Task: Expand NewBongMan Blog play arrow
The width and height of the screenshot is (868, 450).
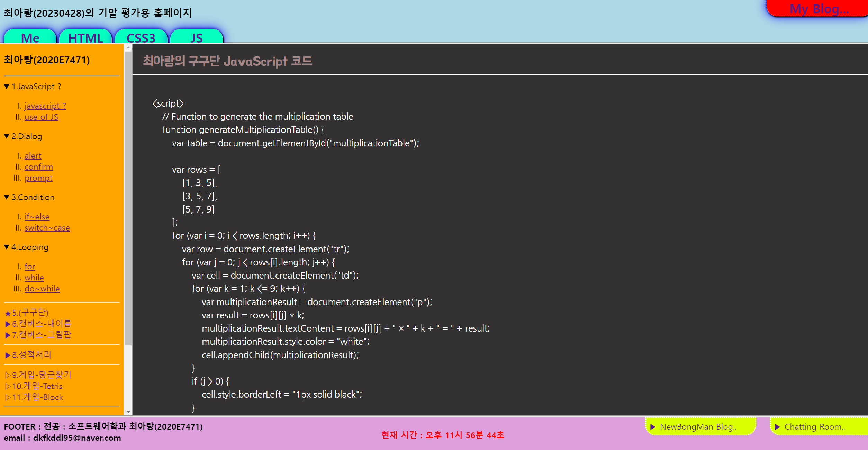Action: 653,427
